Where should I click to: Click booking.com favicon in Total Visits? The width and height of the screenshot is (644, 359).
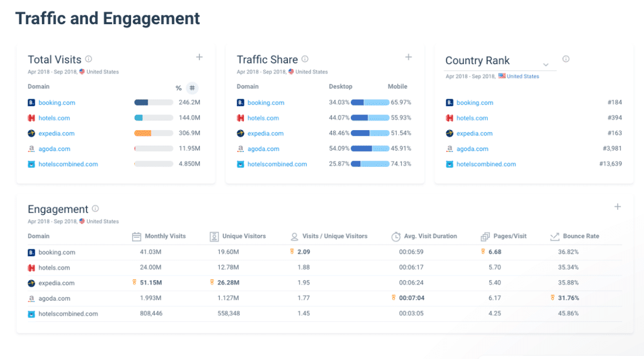[31, 103]
